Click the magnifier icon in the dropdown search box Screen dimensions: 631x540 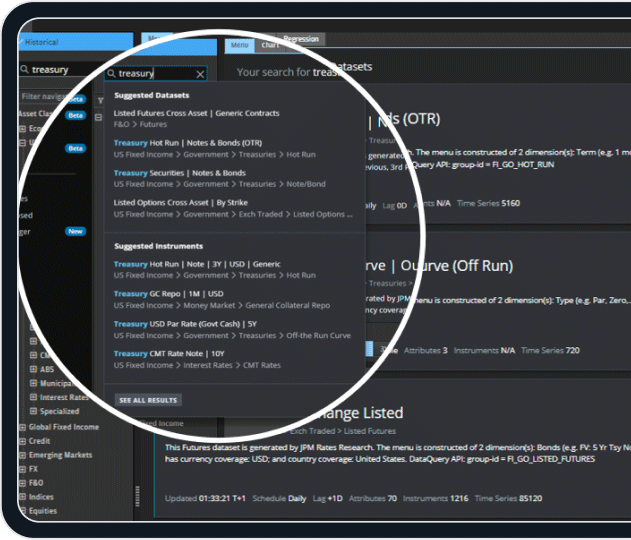click(x=111, y=74)
